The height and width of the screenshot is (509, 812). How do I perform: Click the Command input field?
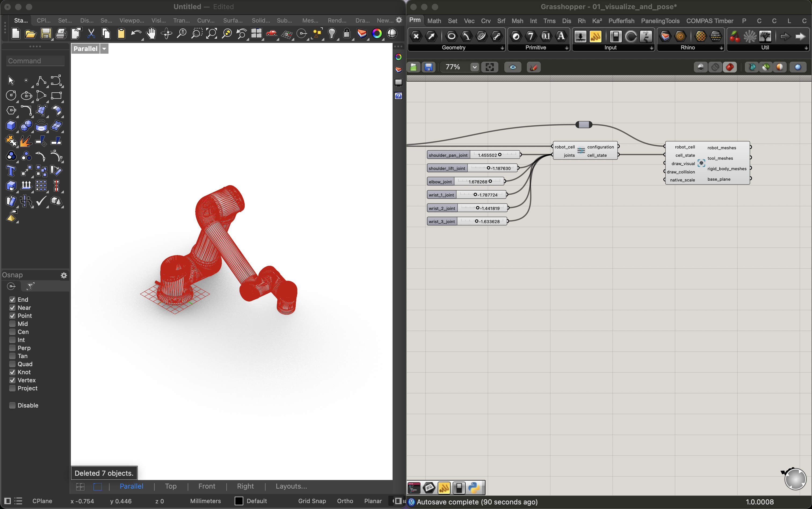[35, 61]
